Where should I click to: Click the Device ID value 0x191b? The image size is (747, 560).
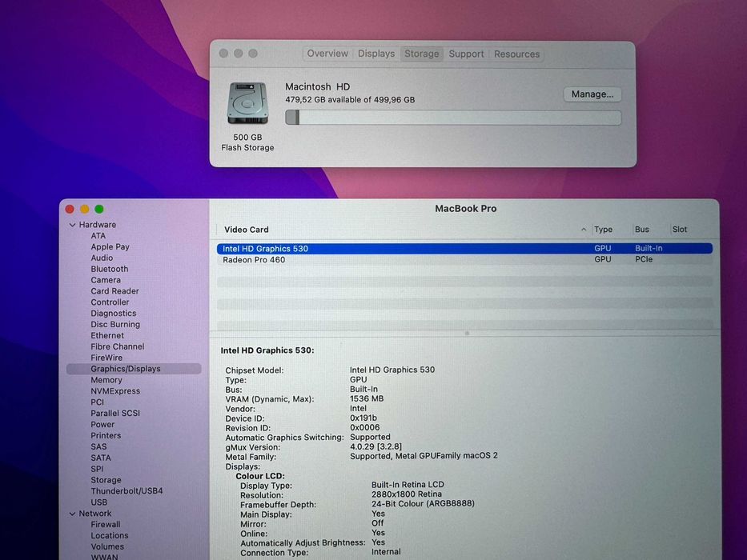(x=363, y=418)
